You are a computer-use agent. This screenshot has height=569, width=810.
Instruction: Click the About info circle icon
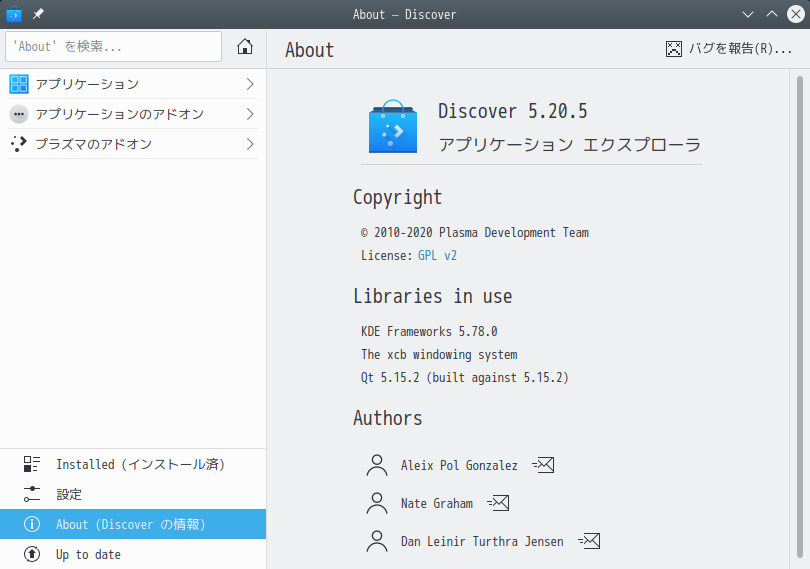pos(32,524)
